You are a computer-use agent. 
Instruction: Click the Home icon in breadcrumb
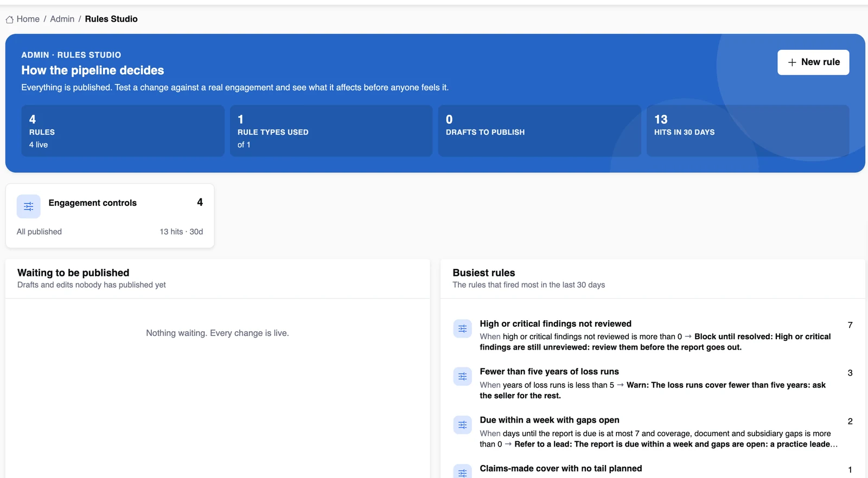point(10,20)
